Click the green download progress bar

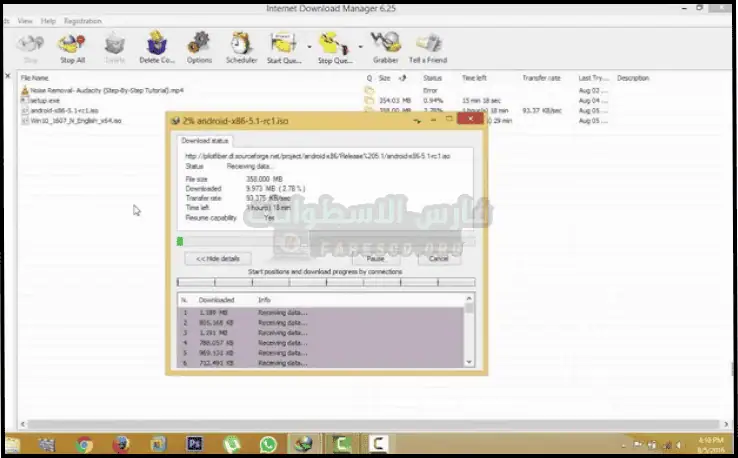[x=180, y=241]
